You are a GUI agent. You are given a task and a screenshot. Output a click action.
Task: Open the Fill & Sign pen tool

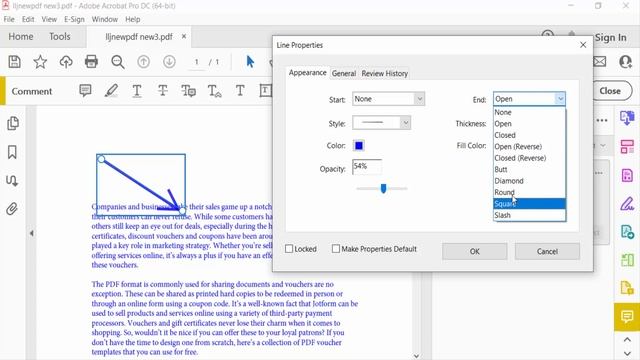627,203
